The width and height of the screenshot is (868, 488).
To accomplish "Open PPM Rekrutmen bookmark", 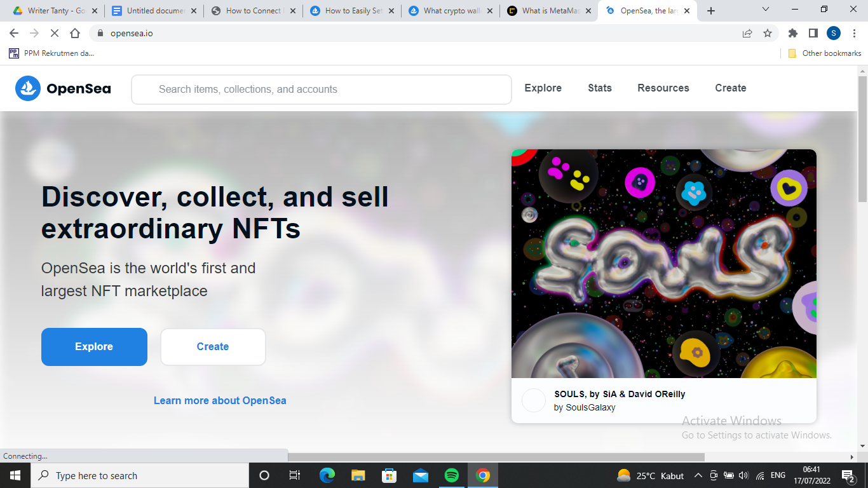I will click(51, 53).
